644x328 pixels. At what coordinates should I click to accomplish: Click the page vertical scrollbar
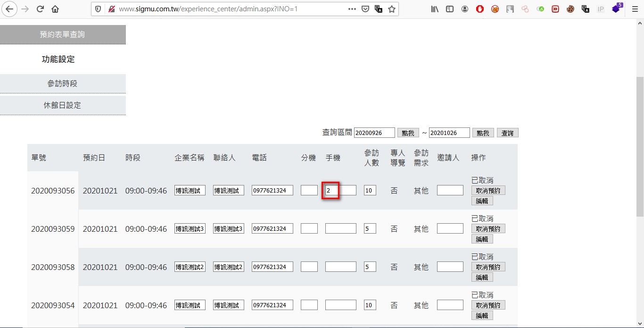[x=640, y=146]
